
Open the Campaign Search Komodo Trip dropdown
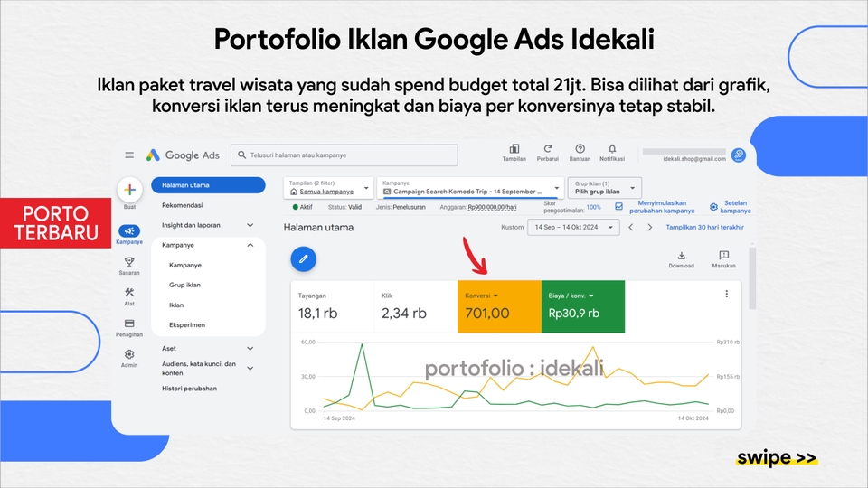click(470, 188)
